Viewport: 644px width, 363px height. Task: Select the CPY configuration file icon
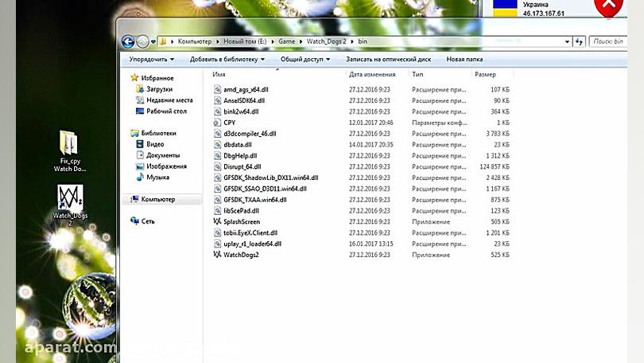217,123
